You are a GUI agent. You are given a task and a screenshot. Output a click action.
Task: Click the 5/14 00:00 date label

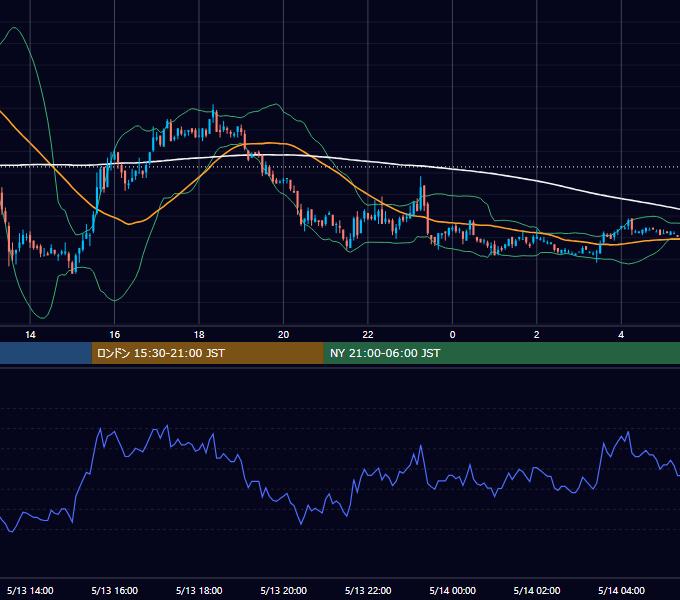click(452, 590)
